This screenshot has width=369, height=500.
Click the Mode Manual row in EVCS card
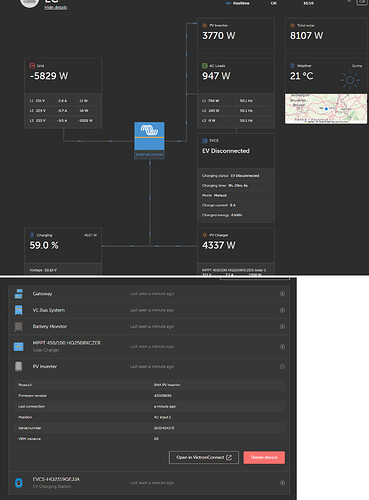pos(236,195)
